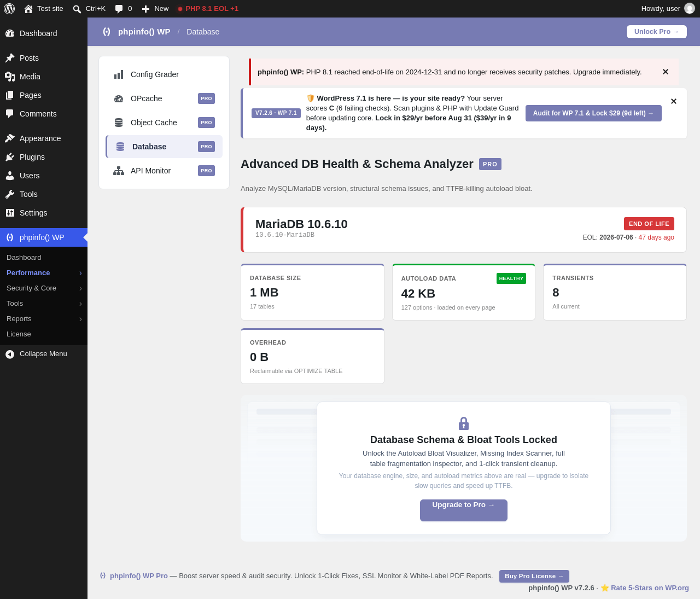This screenshot has height=599, width=700.
Task: Click the MariaDB 10.6.10 title
Action: pyautogui.click(x=301, y=224)
